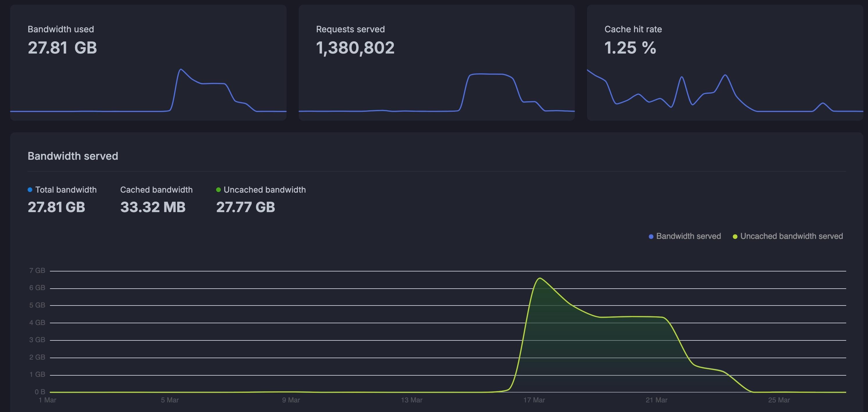Click the 21 Mar axis label
This screenshot has width=868, height=412.
657,400
